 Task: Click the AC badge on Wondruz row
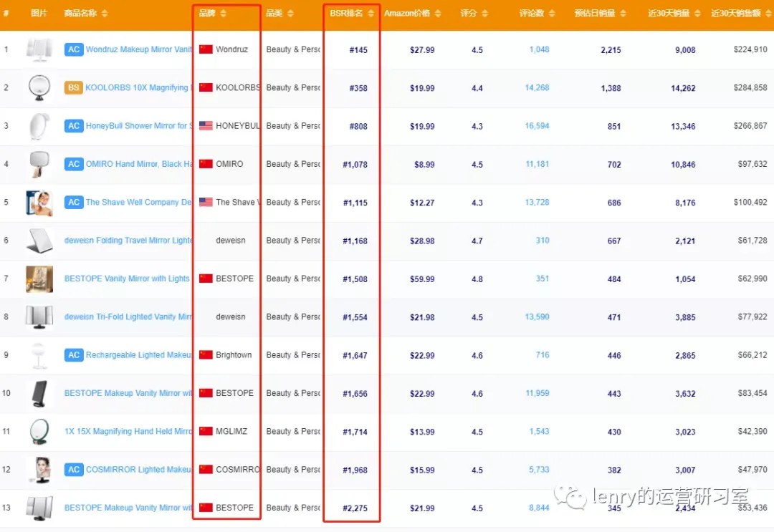(74, 49)
